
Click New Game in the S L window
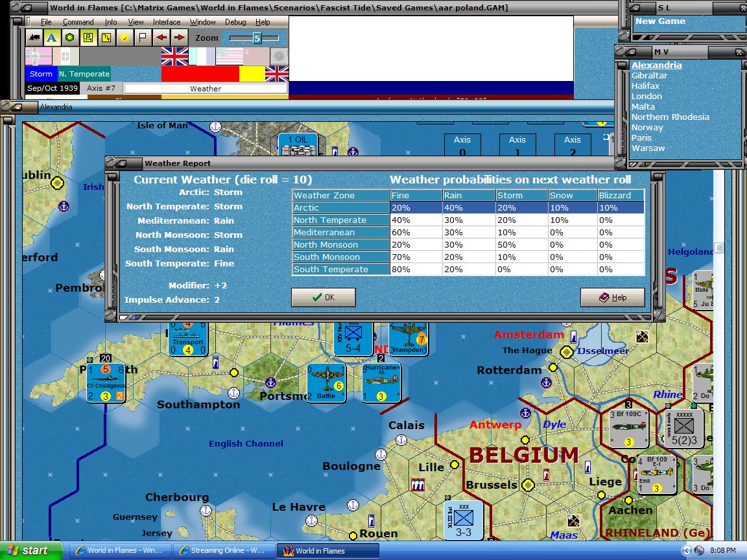[660, 21]
